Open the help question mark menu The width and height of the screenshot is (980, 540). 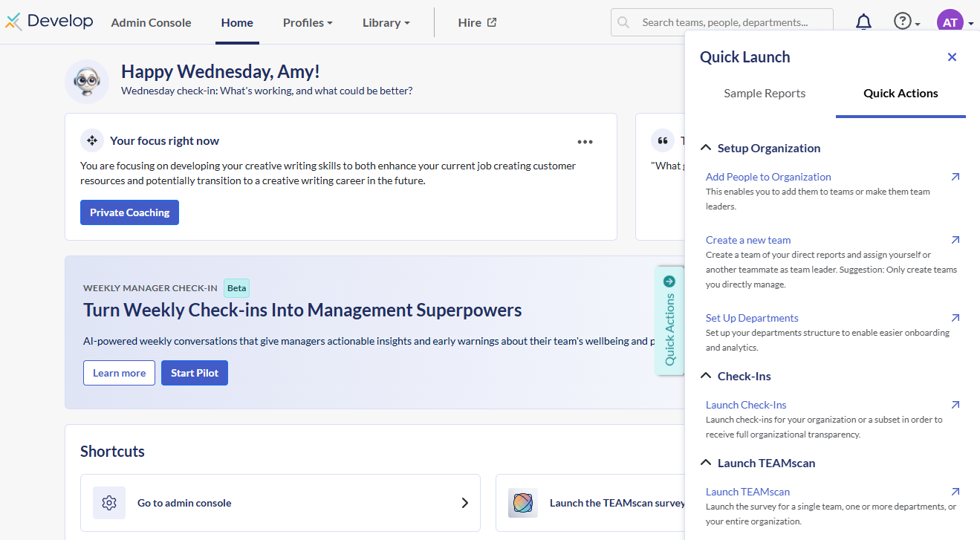(x=903, y=22)
